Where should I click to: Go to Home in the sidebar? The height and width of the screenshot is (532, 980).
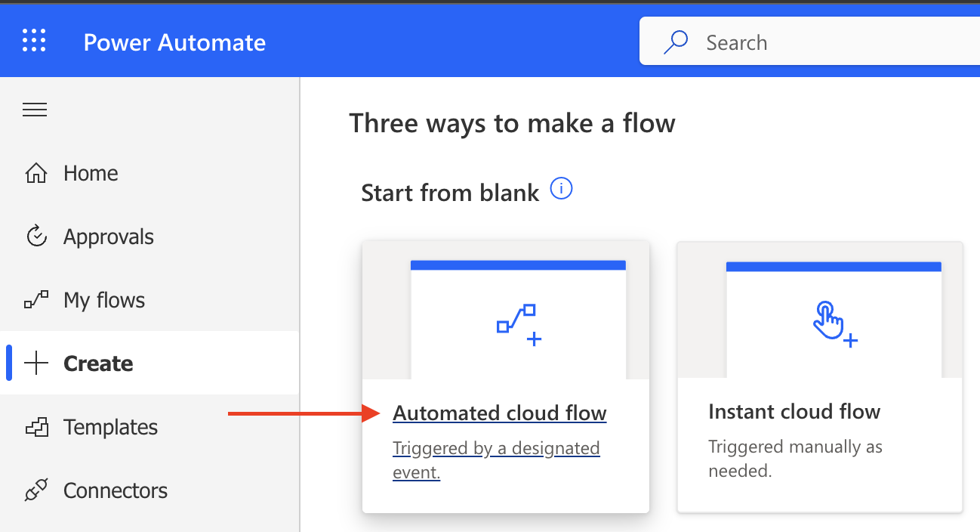91,173
